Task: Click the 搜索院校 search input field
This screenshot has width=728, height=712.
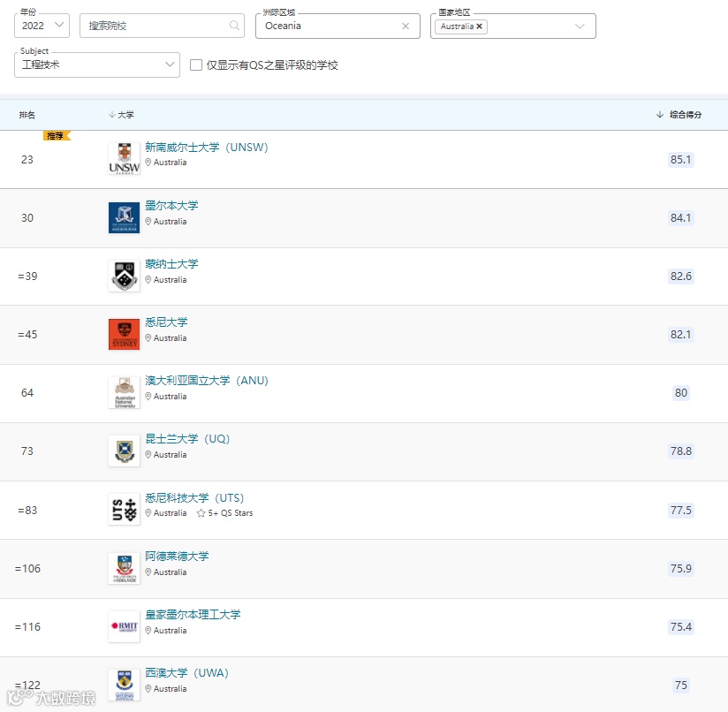Action: 162,26
